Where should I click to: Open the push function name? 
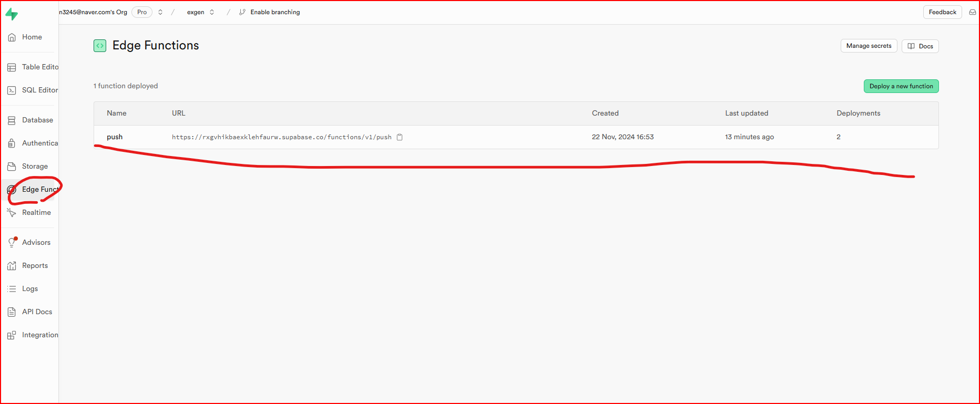pos(115,137)
